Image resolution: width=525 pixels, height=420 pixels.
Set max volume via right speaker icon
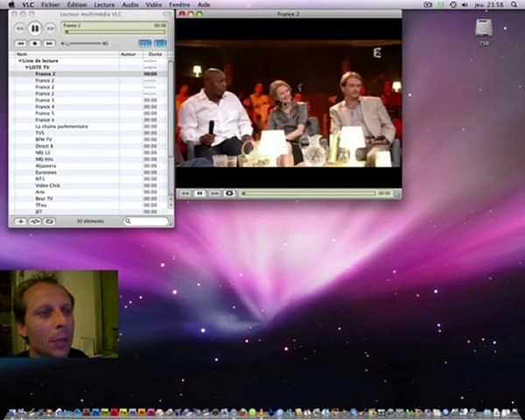point(105,44)
